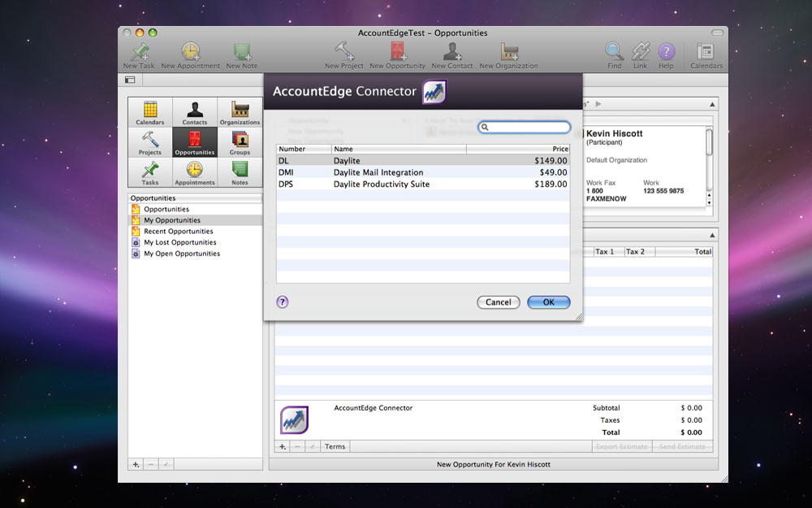
Task: Select the Daylite product row
Action: pos(423,161)
